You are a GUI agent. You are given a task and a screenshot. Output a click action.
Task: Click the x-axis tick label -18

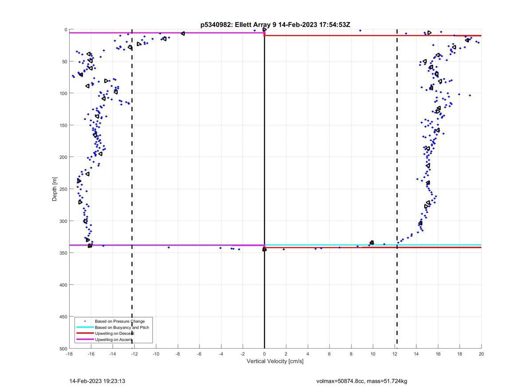point(69,354)
